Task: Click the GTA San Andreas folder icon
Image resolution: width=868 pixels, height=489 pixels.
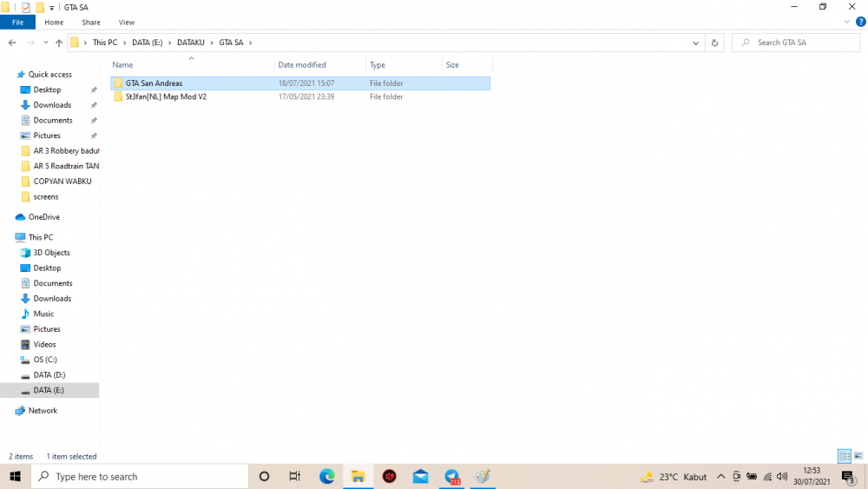Action: (118, 83)
